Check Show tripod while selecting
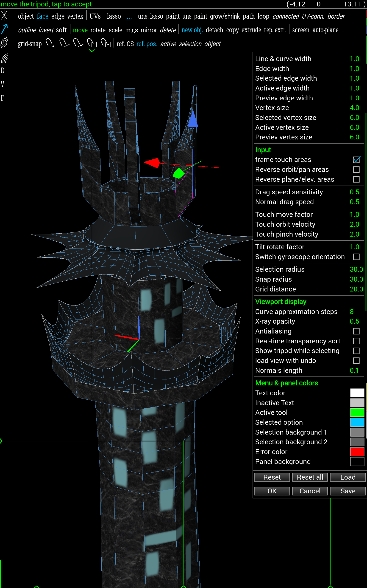367x588 pixels. coord(356,351)
